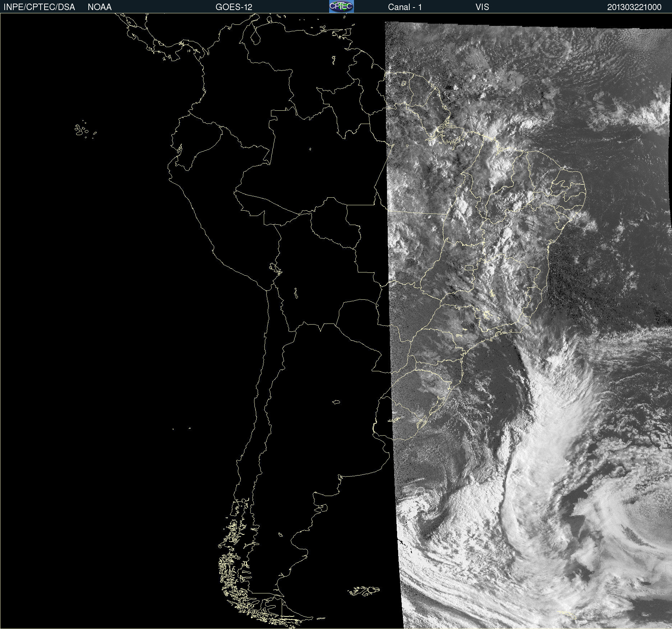Click the CPTEC logo in header

click(341, 6)
